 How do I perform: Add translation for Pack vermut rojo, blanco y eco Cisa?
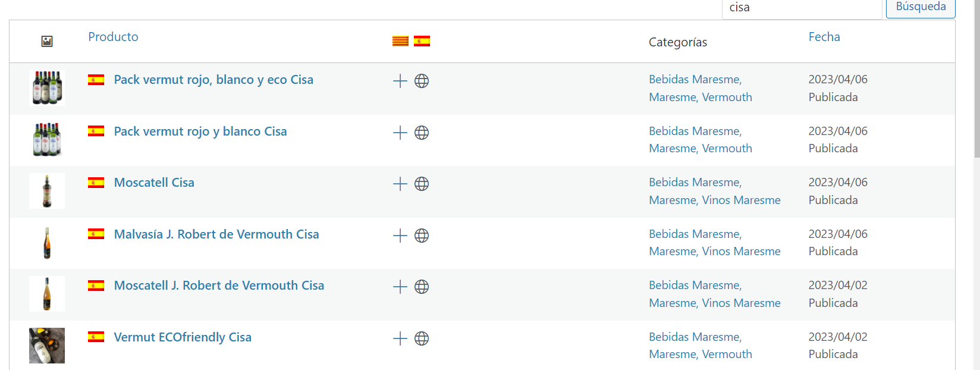tap(400, 81)
